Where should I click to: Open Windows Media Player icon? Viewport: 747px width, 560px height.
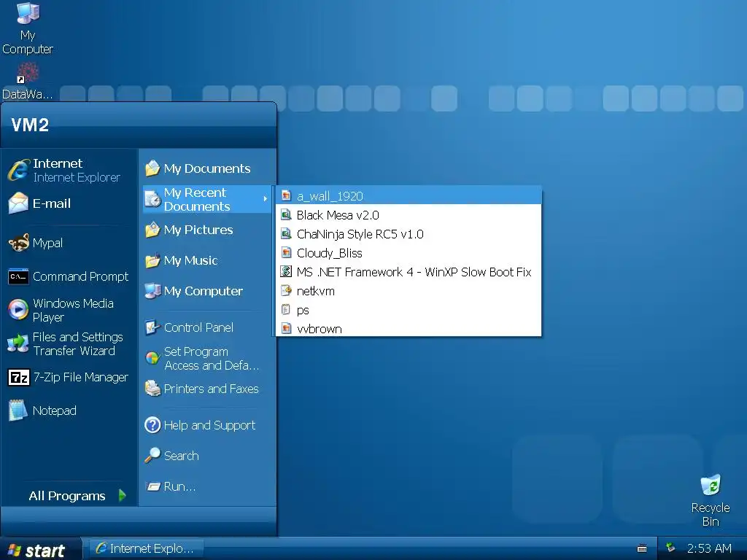click(18, 310)
